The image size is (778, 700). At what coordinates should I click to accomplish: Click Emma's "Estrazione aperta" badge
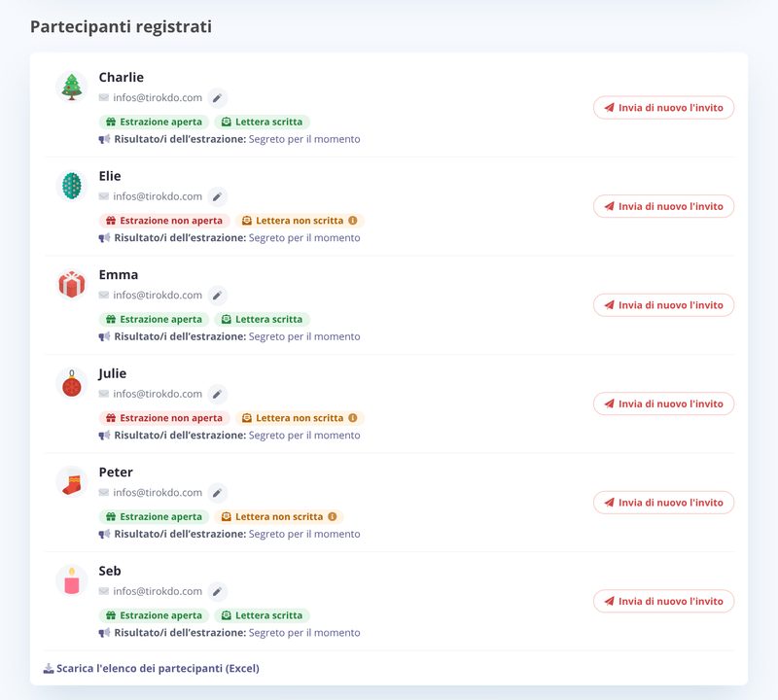[x=155, y=320]
